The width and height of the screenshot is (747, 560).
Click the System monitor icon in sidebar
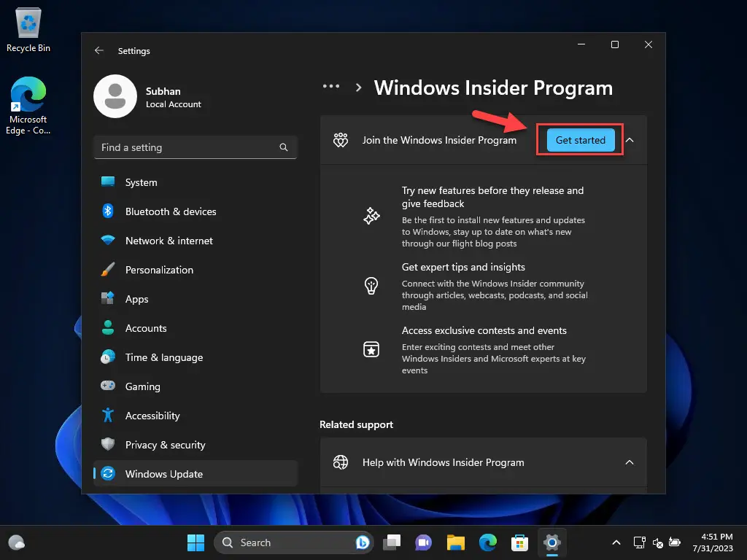[x=108, y=182]
